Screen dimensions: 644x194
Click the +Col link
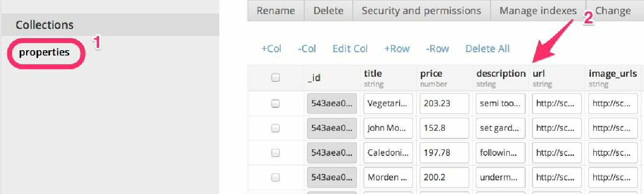click(x=271, y=49)
